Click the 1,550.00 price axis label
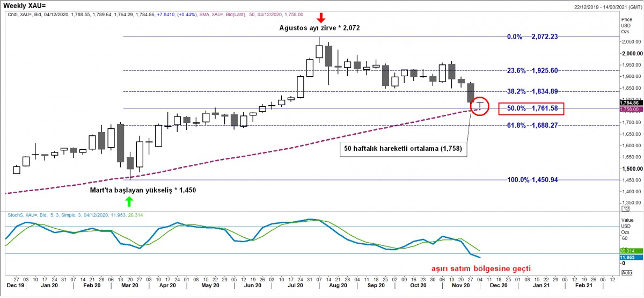This screenshot has width=644, height=298. click(631, 157)
